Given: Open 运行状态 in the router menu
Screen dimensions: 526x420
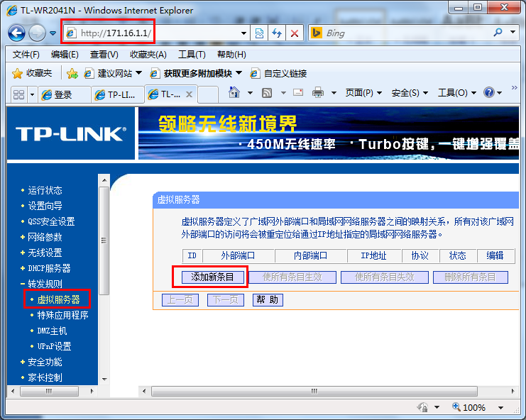Looking at the screenshot, I should coord(45,190).
